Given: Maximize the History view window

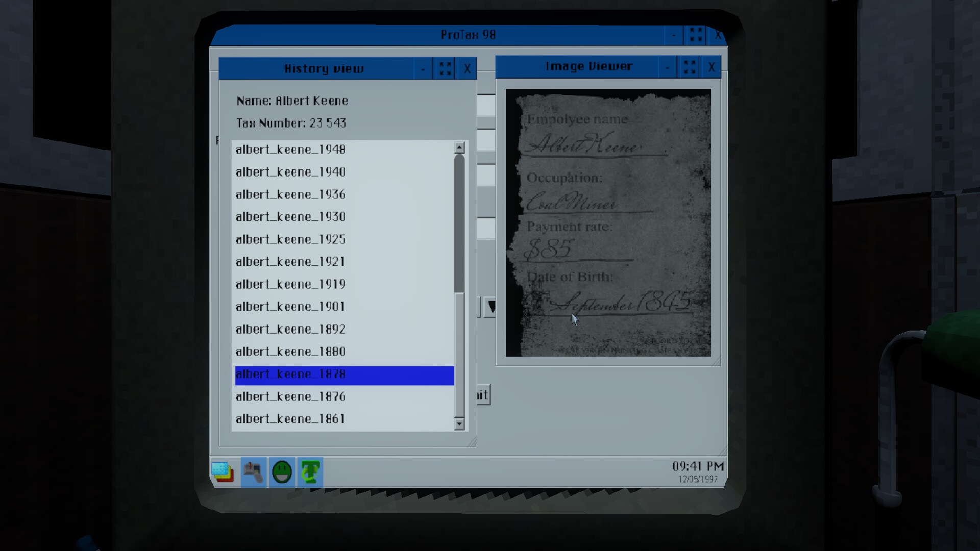Looking at the screenshot, I should pos(444,68).
